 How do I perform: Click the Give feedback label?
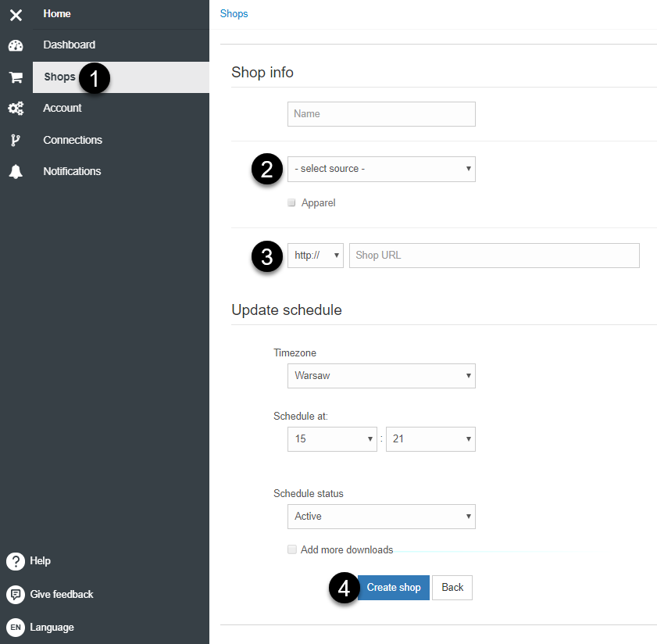tap(62, 595)
